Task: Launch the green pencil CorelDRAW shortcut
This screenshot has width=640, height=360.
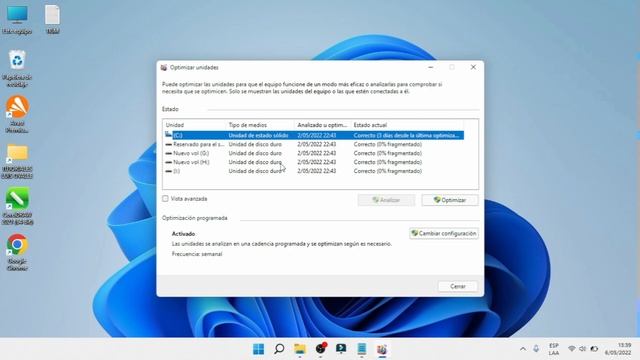Action: 17,206
